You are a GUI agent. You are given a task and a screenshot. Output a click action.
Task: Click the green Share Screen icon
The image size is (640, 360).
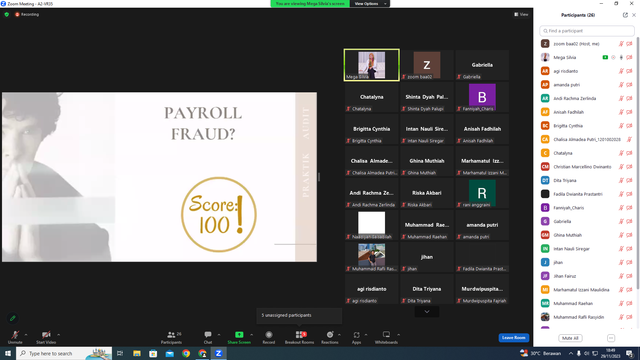click(x=239, y=335)
